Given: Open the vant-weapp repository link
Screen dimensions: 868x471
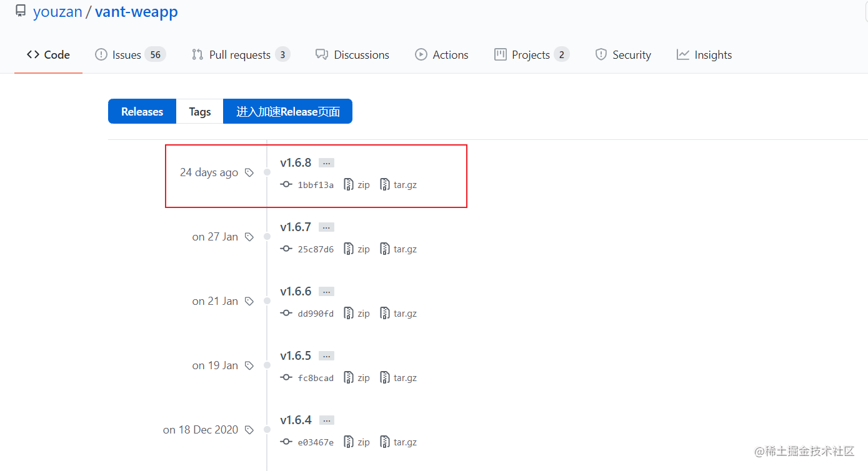Looking at the screenshot, I should click(x=136, y=12).
